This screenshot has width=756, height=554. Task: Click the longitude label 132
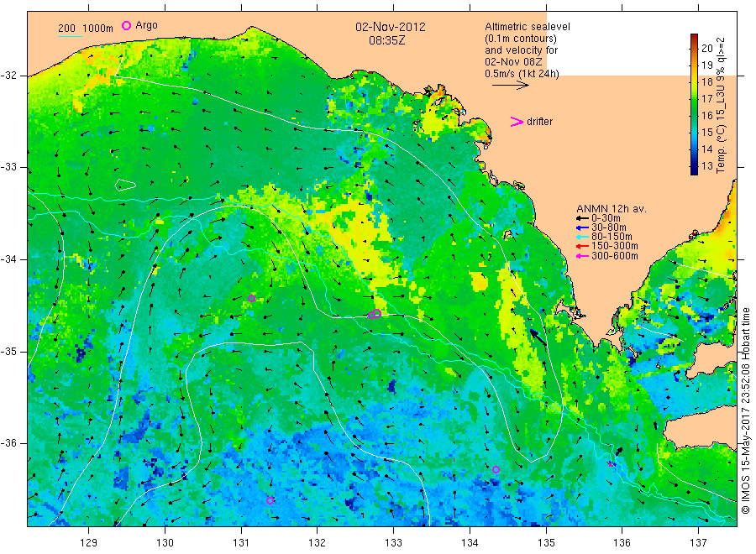click(318, 543)
